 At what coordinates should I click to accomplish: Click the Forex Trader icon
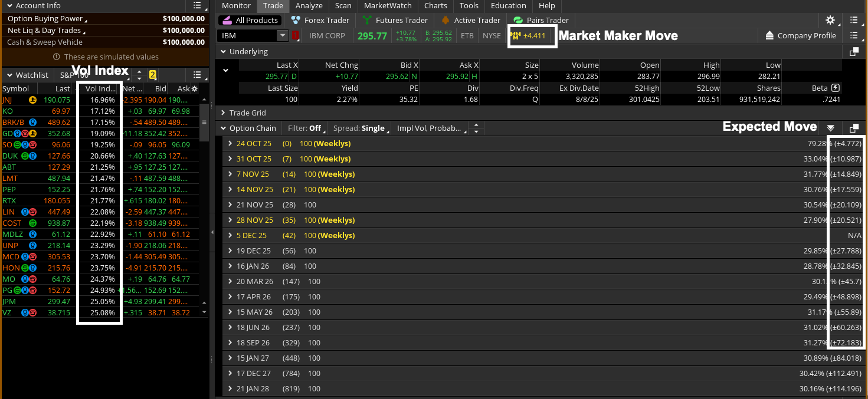click(x=296, y=20)
